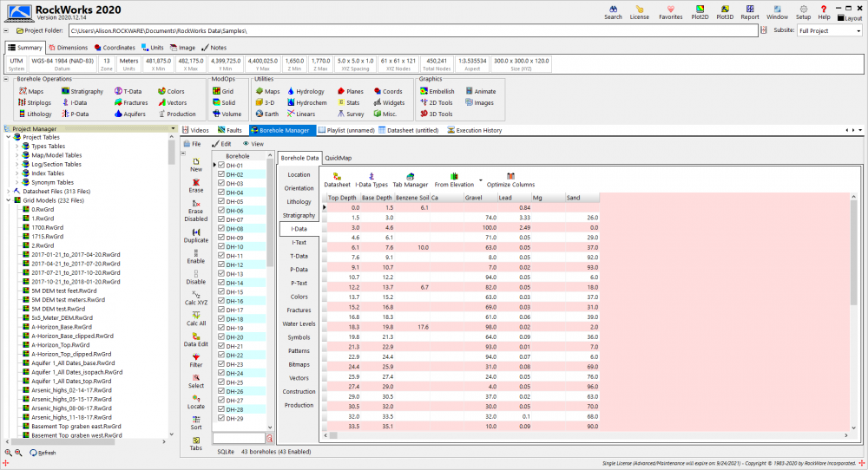The width and height of the screenshot is (868, 470).
Task: Open Stratigraphy menu in Borehole Operations
Action: [x=82, y=91]
